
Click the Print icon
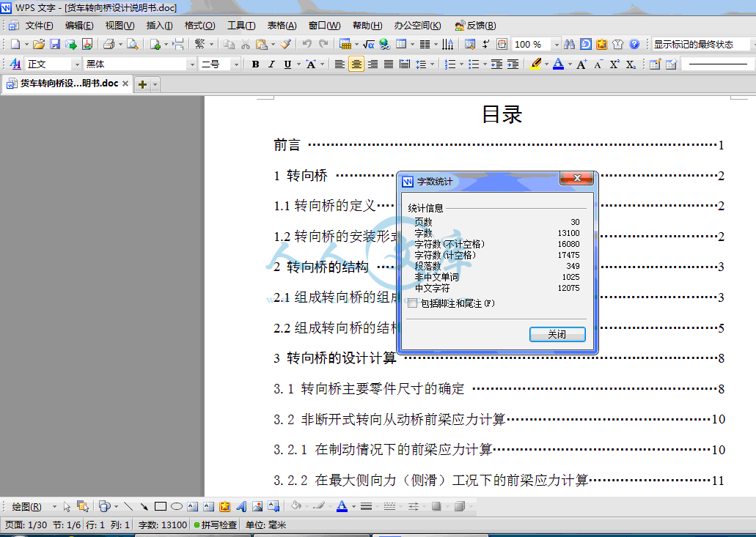tap(109, 44)
